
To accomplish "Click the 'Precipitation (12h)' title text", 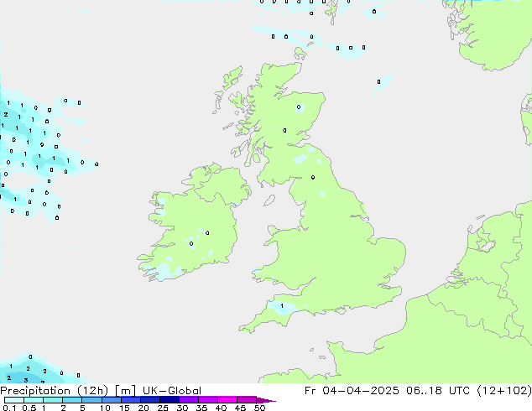I will (55, 391).
